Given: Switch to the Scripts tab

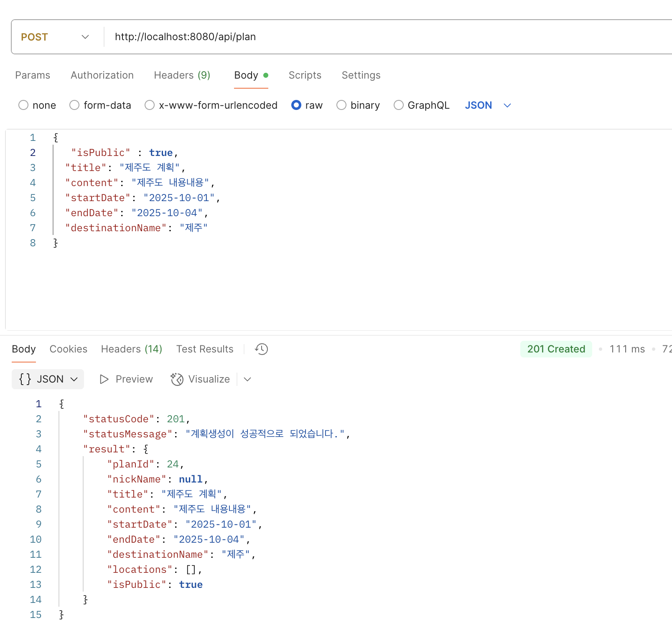Looking at the screenshot, I should tap(305, 75).
